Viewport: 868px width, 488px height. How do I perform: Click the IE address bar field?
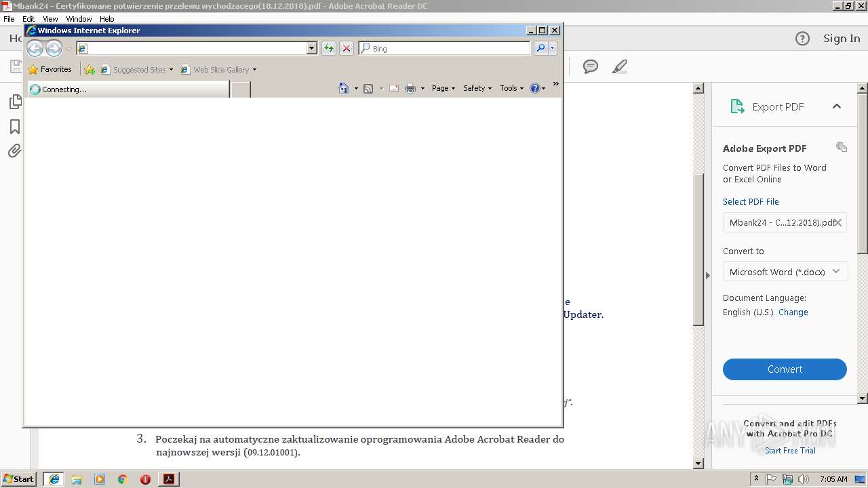coord(197,48)
